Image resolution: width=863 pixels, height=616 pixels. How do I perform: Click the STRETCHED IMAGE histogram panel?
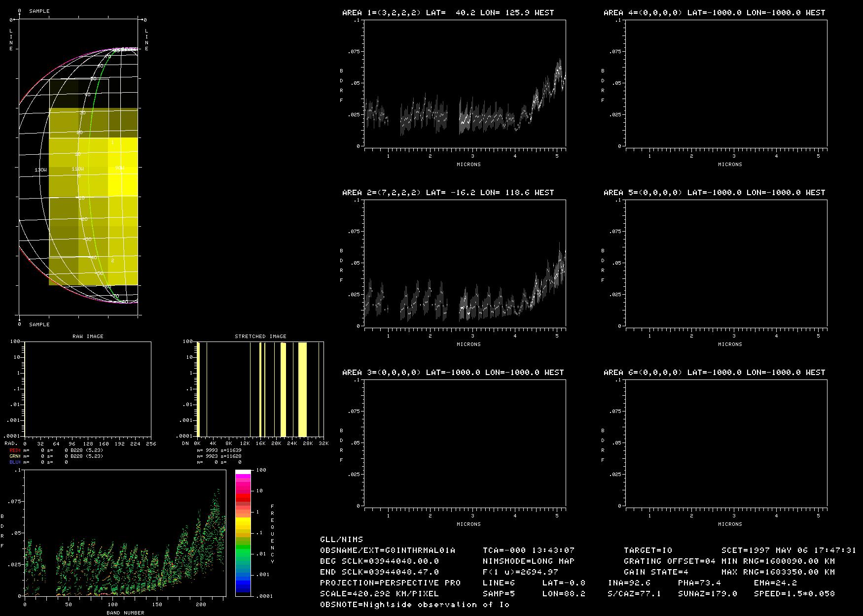click(x=260, y=389)
